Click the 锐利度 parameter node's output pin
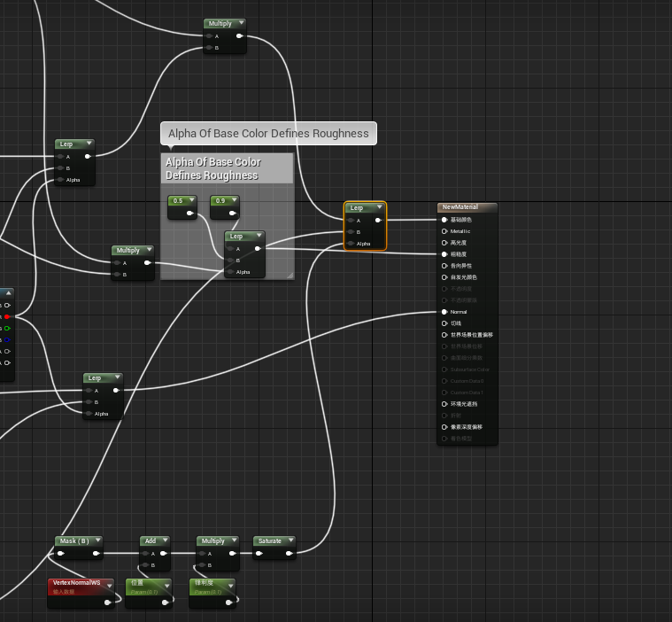 point(228,603)
